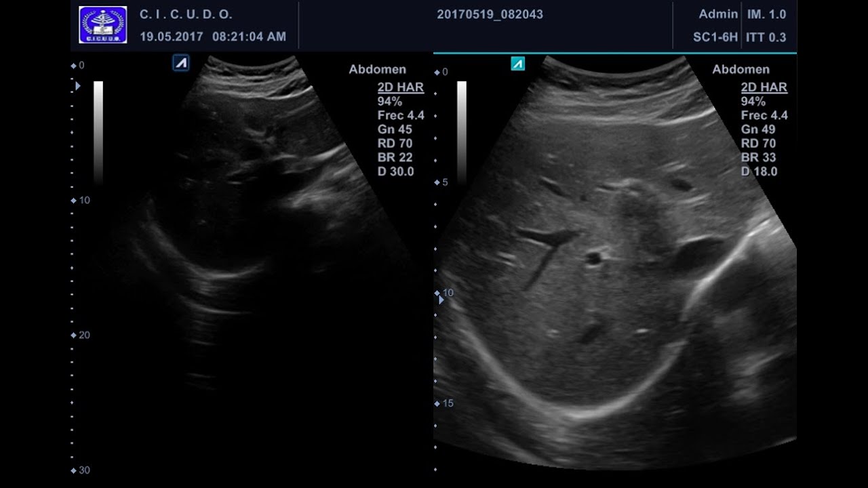Click the 'IM. 1.0' index value
The width and height of the screenshot is (868, 488).
(x=767, y=14)
